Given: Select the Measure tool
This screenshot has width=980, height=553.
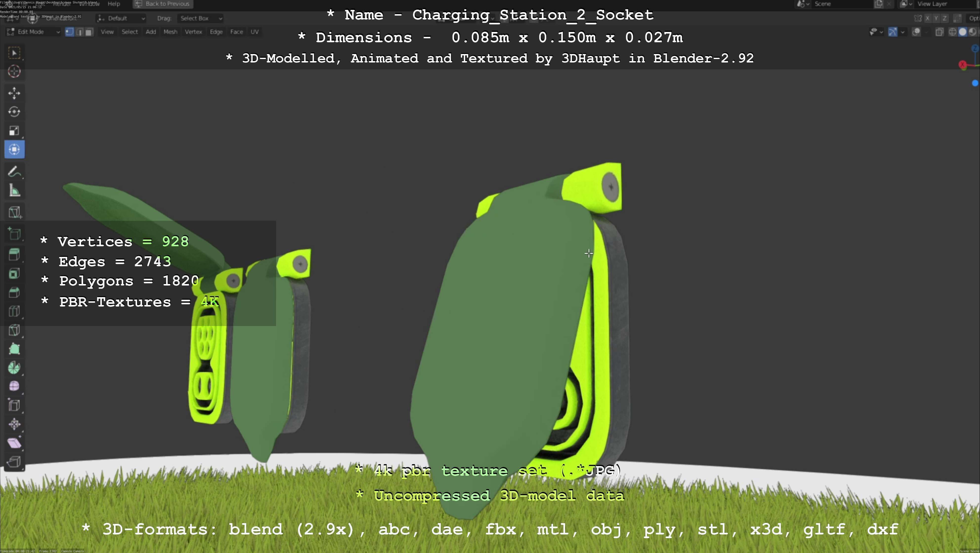Looking at the screenshot, I should click(x=14, y=190).
